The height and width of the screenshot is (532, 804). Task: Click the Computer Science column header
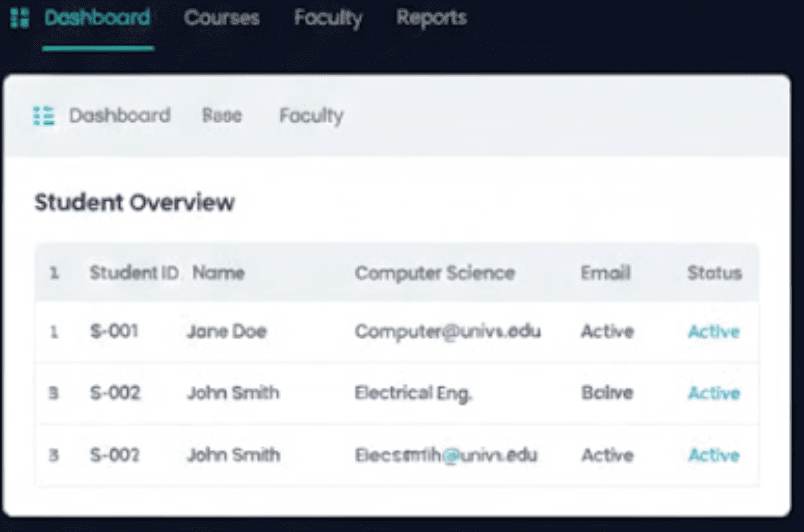coord(435,273)
